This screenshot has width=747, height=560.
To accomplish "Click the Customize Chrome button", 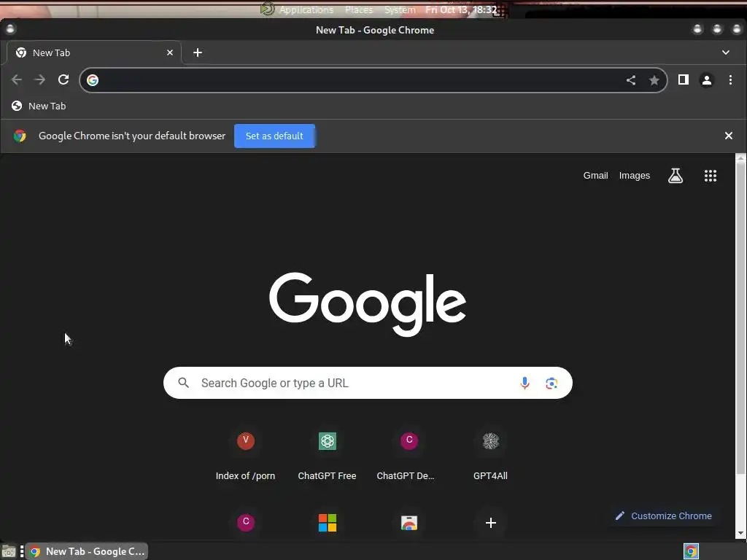I will [x=663, y=516].
